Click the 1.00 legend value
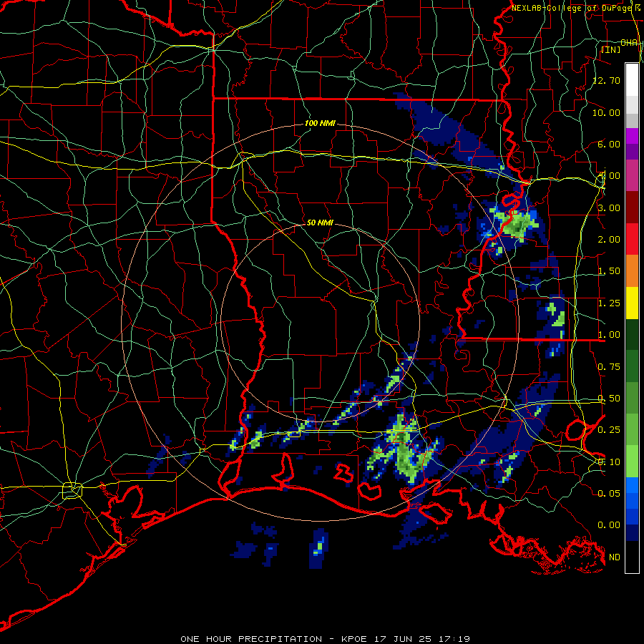644x644 pixels. click(609, 335)
